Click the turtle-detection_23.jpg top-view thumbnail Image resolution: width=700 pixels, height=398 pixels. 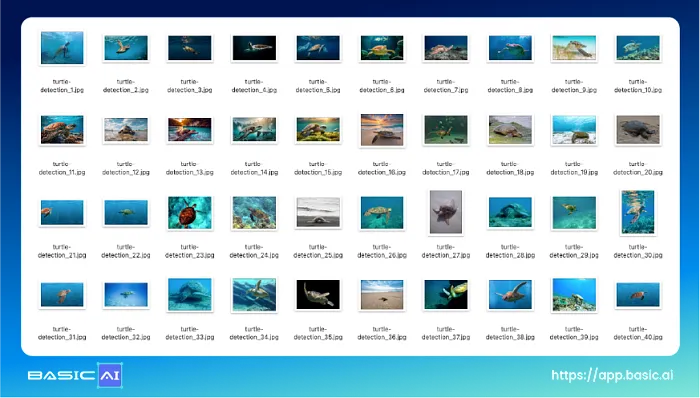[x=190, y=213]
